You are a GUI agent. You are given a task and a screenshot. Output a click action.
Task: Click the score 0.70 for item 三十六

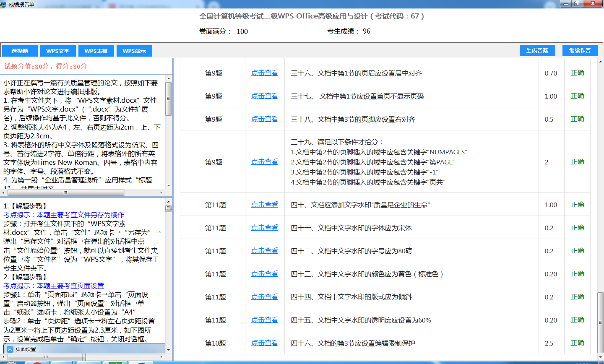click(551, 73)
